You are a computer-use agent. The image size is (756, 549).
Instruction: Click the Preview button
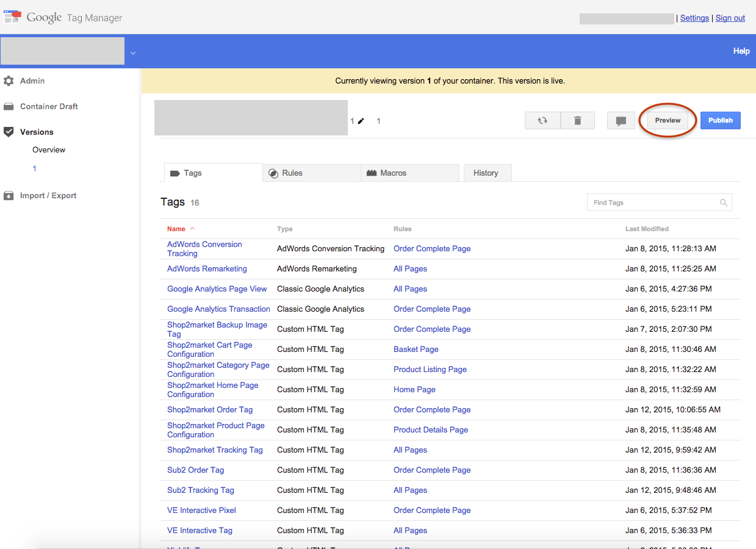(x=668, y=120)
